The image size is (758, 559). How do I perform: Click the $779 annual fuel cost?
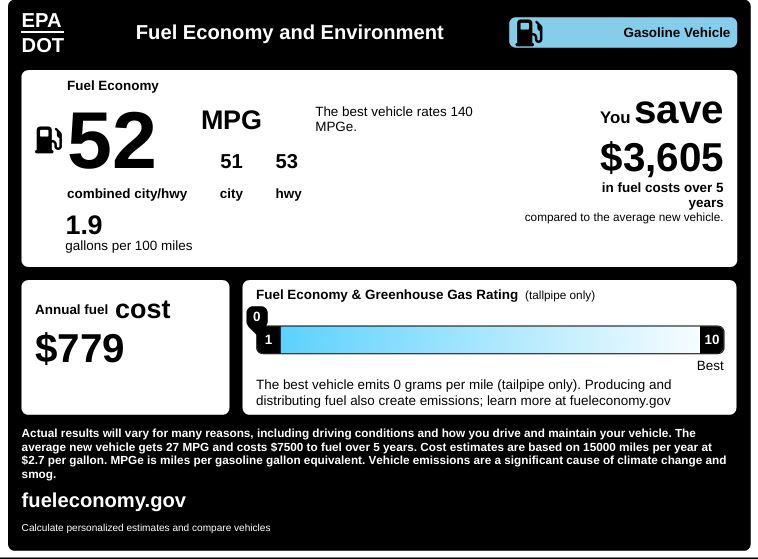coord(80,349)
